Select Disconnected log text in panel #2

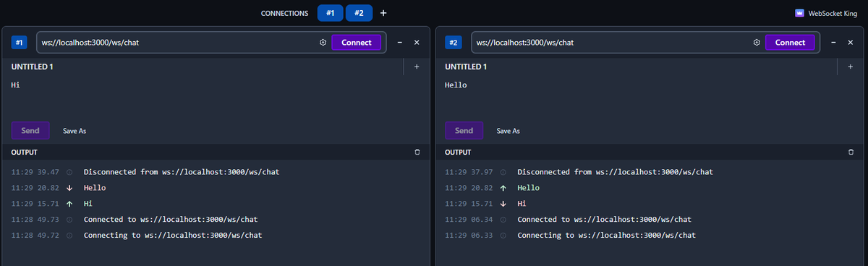click(615, 172)
